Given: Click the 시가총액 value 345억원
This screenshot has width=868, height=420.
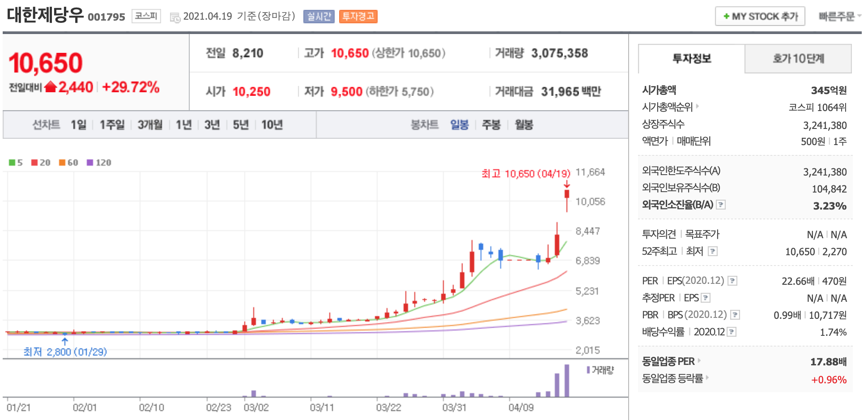Looking at the screenshot, I should pyautogui.click(x=829, y=90).
